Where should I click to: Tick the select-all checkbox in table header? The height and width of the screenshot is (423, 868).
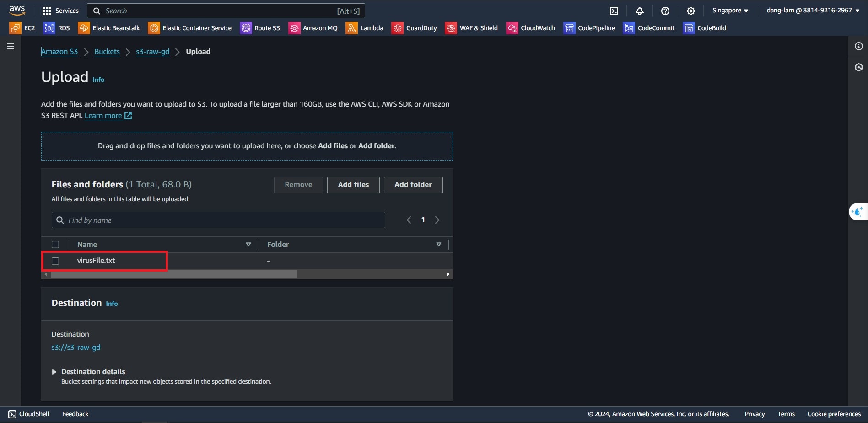pos(55,245)
